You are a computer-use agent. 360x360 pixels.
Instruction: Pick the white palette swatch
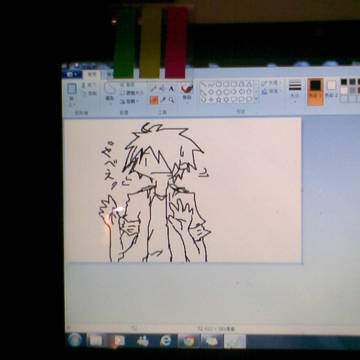pyautogui.click(x=344, y=90)
